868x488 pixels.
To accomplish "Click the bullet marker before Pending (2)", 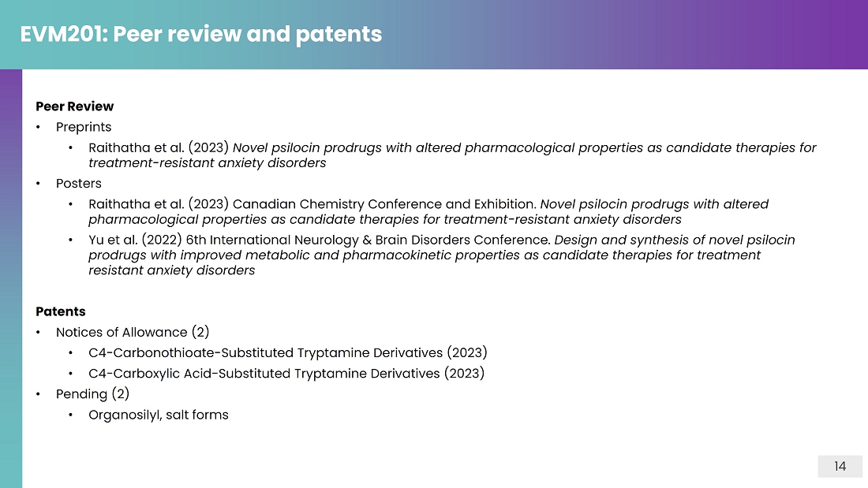I will click(38, 394).
